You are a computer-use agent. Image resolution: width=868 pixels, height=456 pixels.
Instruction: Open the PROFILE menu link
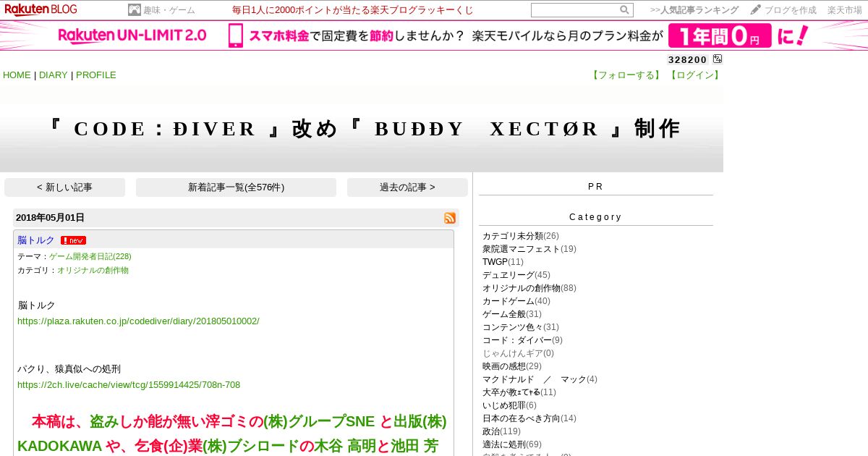coord(96,75)
